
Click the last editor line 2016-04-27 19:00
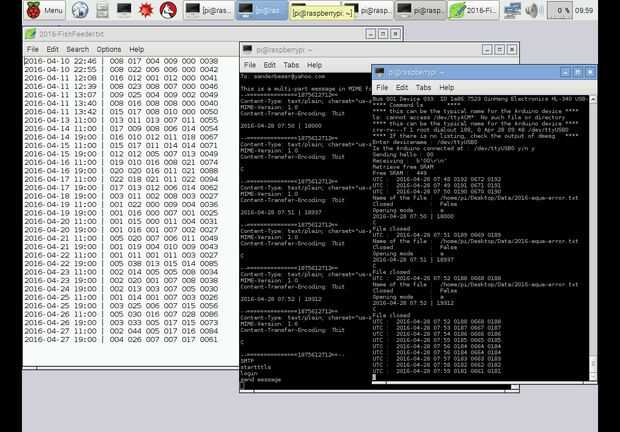click(121, 339)
